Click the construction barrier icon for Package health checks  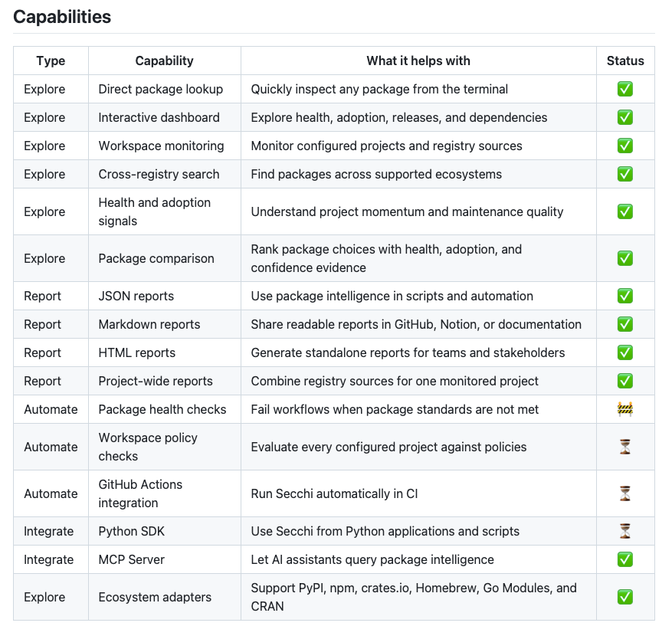click(624, 409)
